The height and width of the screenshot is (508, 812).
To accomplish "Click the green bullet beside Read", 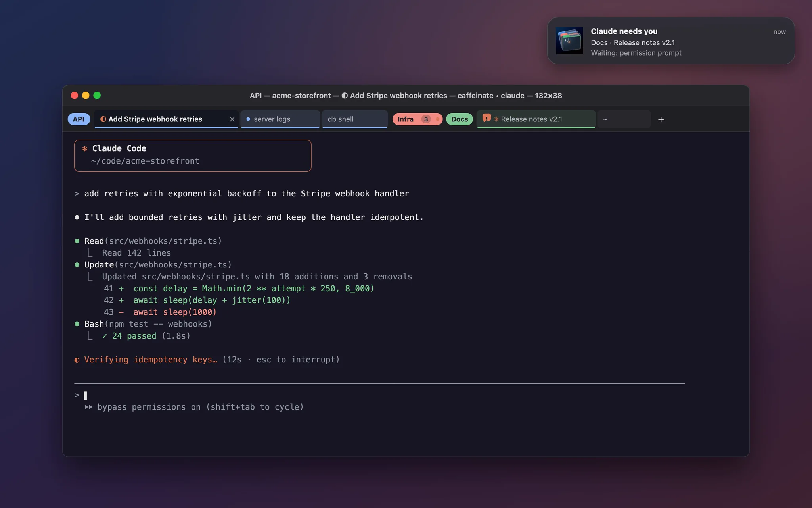I will [x=77, y=241].
